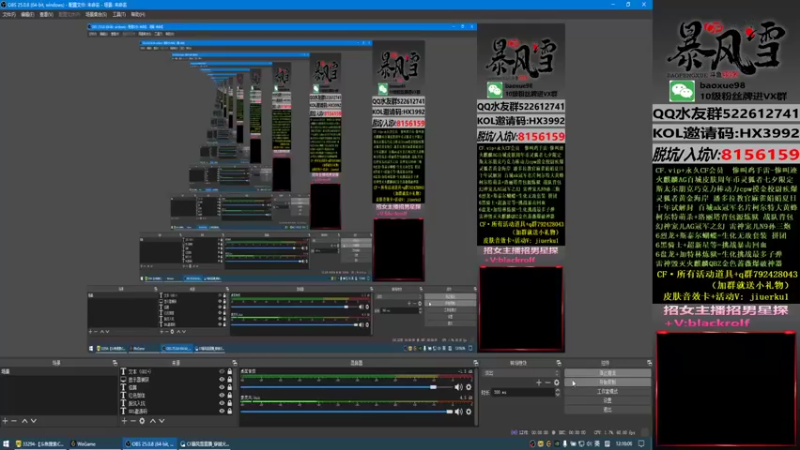Screen dimensions: 800x450
Task: Add a new scene with the plus icon
Action: click(x=5, y=421)
